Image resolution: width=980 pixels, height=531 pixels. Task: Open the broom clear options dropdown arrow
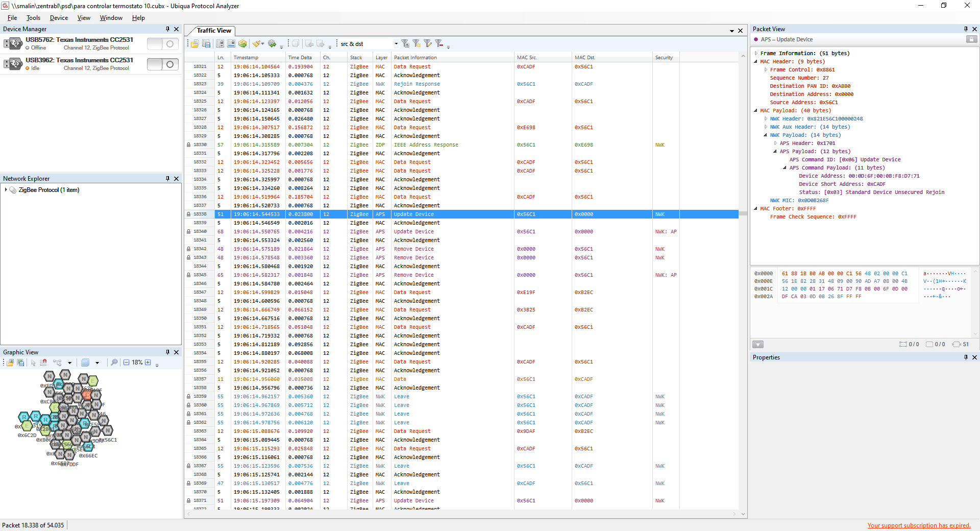point(263,44)
